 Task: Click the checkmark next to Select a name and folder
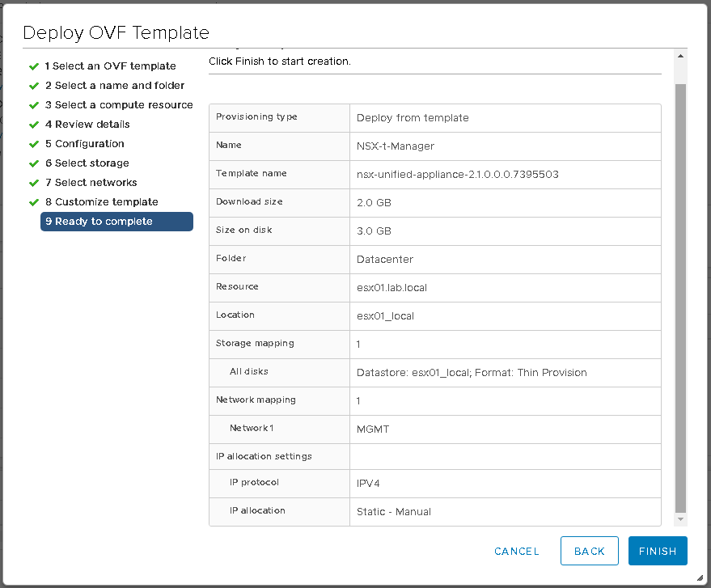[x=34, y=86]
